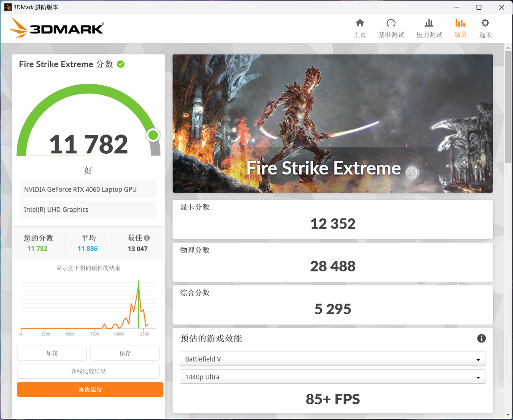
Task: Click info icon in estimated game performance
Action: pos(481,338)
